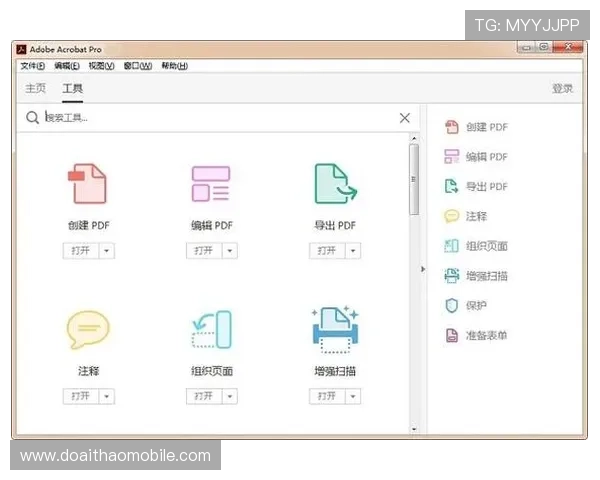Screen dimensions: 600x480
Task: Click the 编辑 PDF large tool icon
Action: 211,184
